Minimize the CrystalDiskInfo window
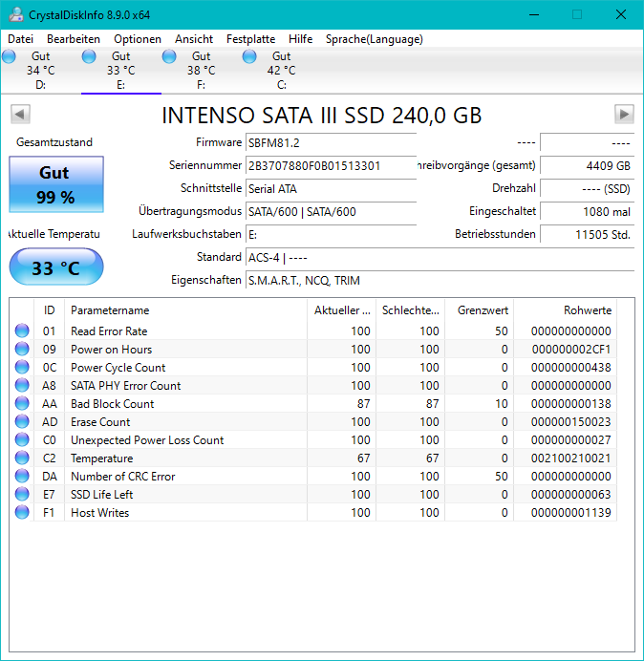The image size is (644, 661). tap(534, 14)
